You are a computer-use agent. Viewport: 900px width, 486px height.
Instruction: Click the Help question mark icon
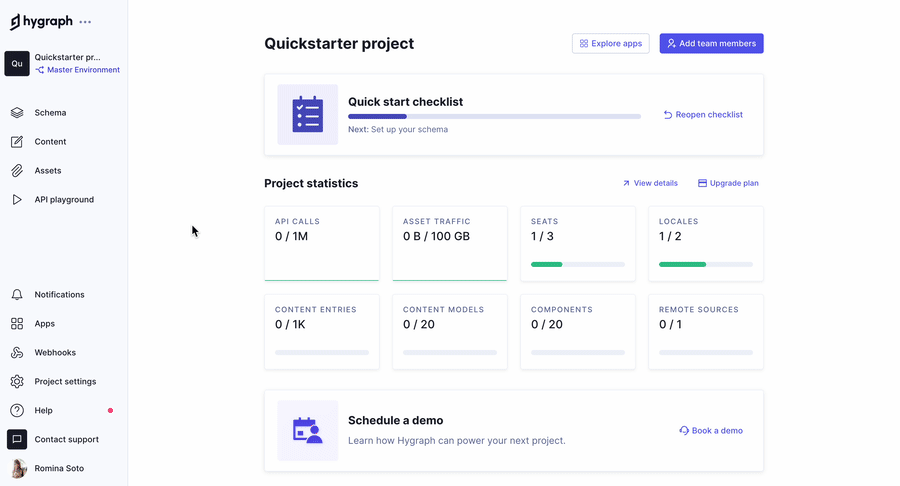tap(17, 411)
